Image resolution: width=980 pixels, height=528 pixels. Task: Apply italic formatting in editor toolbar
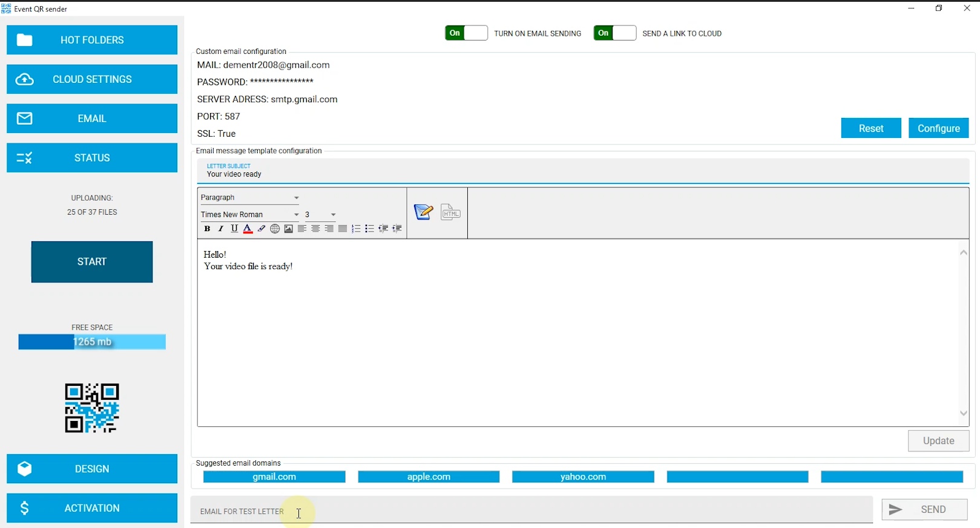click(x=220, y=229)
